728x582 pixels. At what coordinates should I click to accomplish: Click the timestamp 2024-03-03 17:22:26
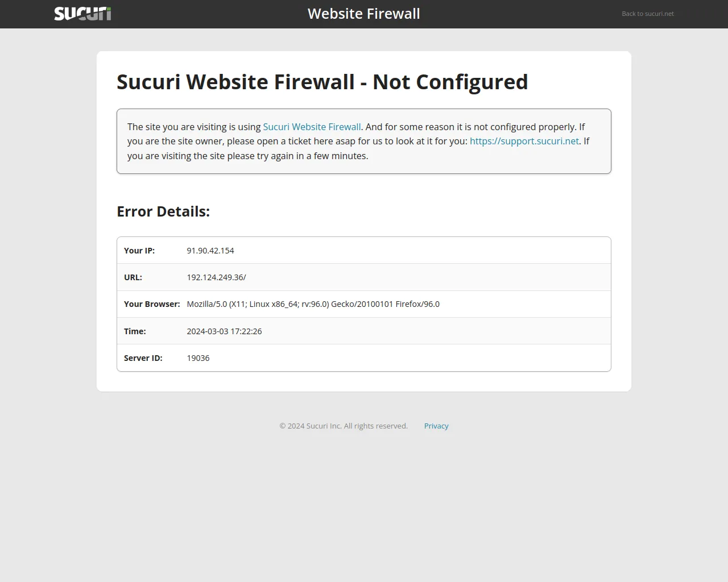[224, 331]
